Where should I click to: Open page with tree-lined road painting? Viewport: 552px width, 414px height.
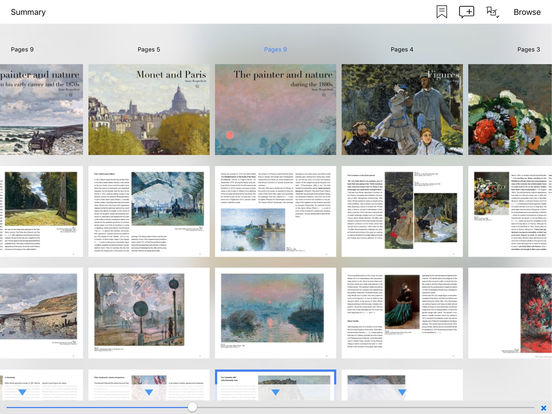[42, 211]
